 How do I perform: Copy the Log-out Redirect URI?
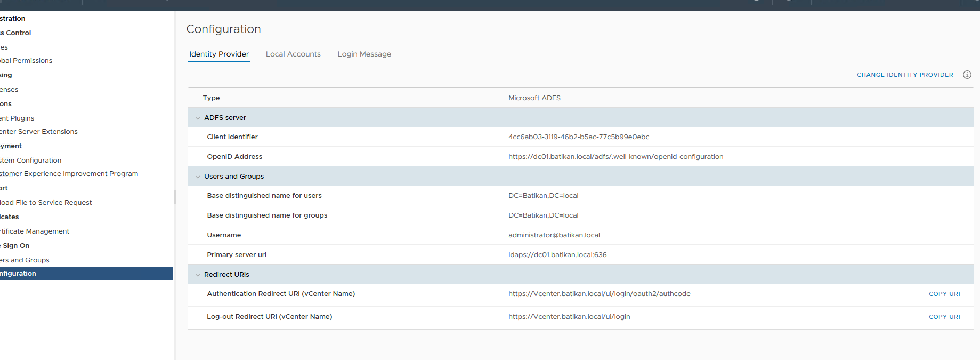(x=944, y=317)
